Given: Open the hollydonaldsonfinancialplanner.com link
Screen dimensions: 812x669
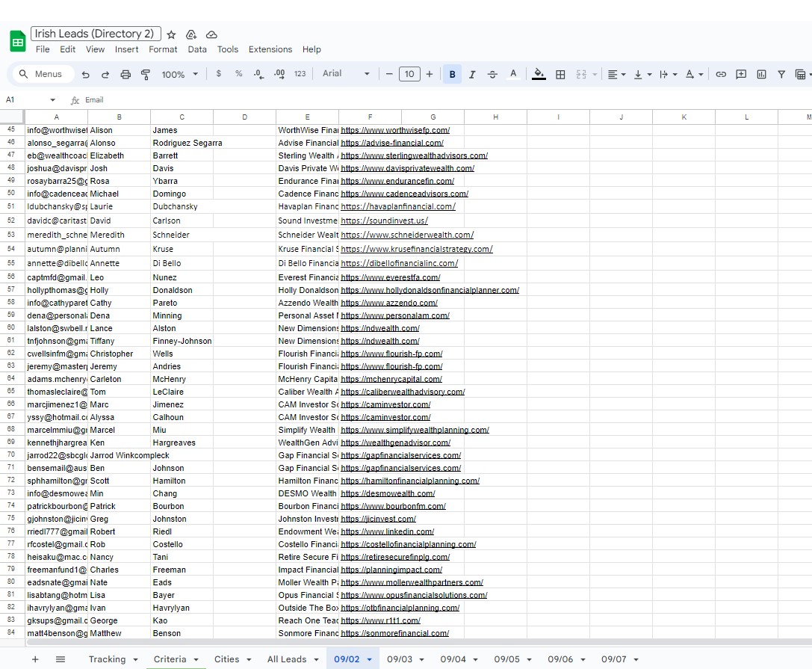Looking at the screenshot, I should (x=430, y=290).
